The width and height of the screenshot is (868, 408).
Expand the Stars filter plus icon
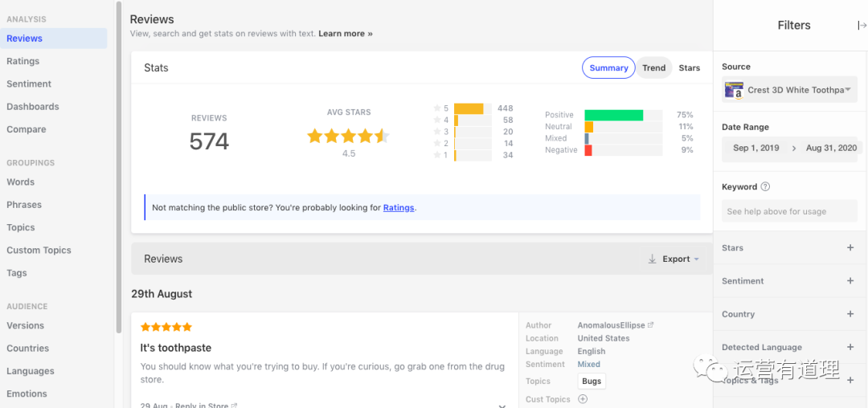(850, 248)
